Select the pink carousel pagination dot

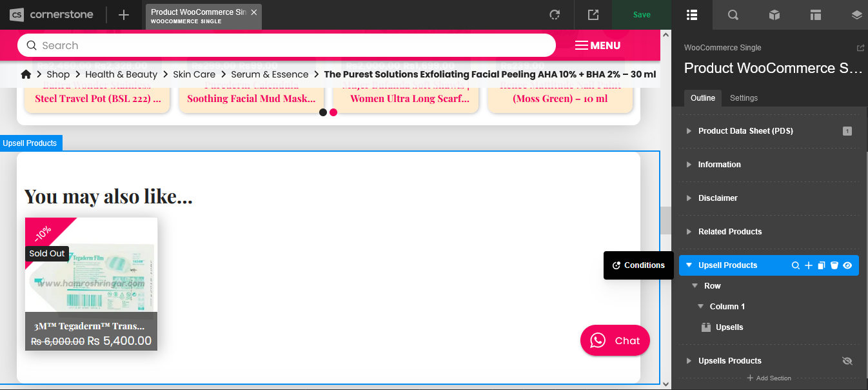coord(333,112)
